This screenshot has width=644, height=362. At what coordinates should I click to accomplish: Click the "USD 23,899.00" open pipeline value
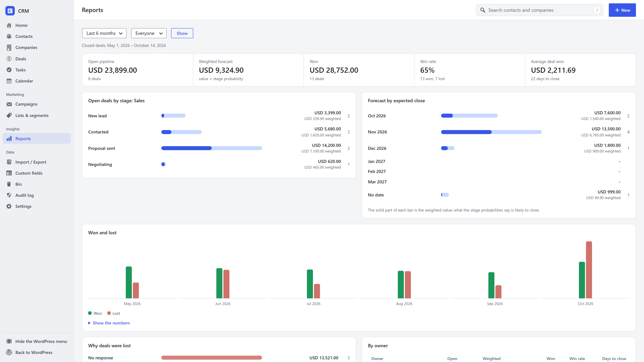point(113,70)
